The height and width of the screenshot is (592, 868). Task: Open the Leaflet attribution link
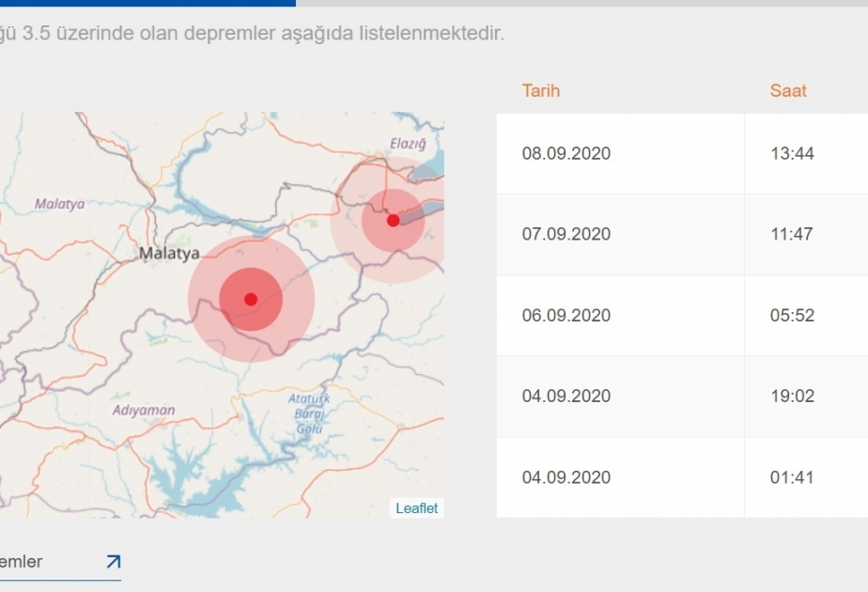[416, 508]
